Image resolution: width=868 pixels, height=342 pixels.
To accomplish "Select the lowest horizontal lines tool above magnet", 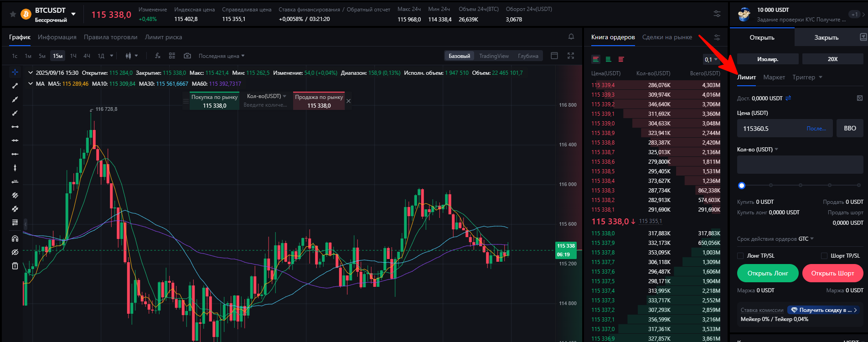I will (15, 223).
